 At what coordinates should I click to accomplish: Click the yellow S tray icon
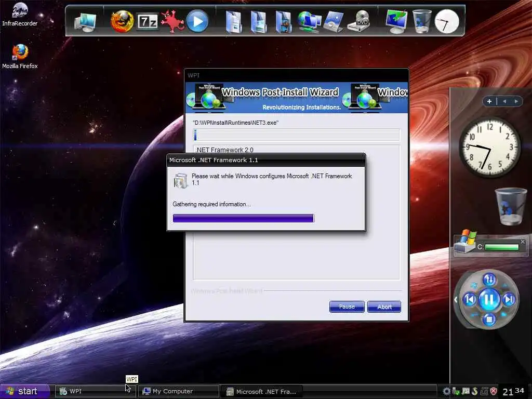[x=475, y=391]
